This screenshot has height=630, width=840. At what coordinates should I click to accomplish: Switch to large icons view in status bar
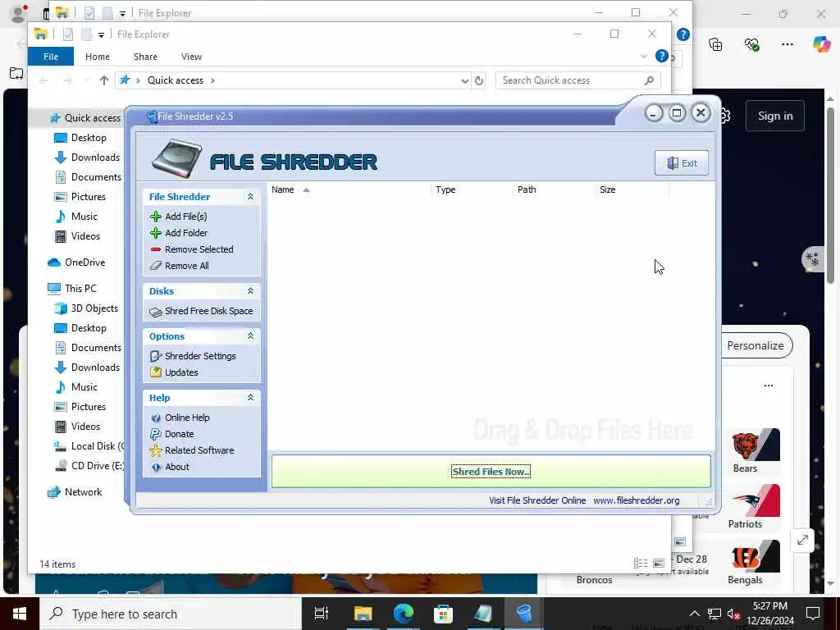coord(659,563)
